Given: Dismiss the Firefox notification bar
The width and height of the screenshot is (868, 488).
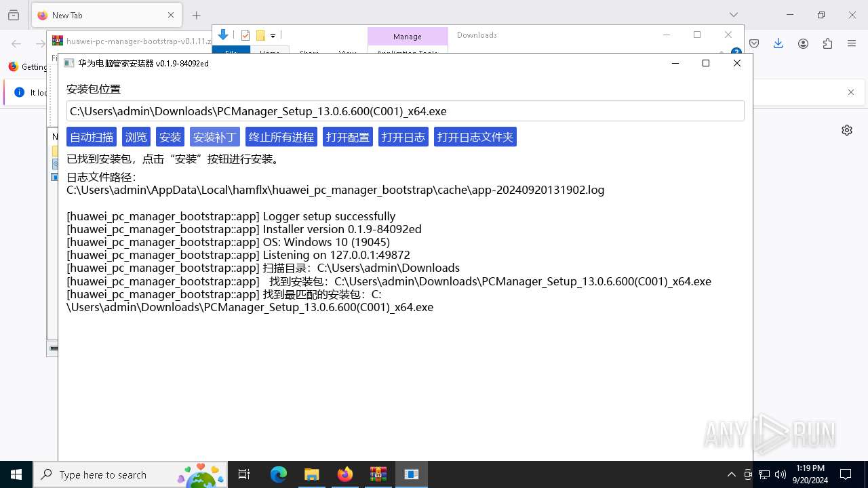Looking at the screenshot, I should pyautogui.click(x=851, y=92).
